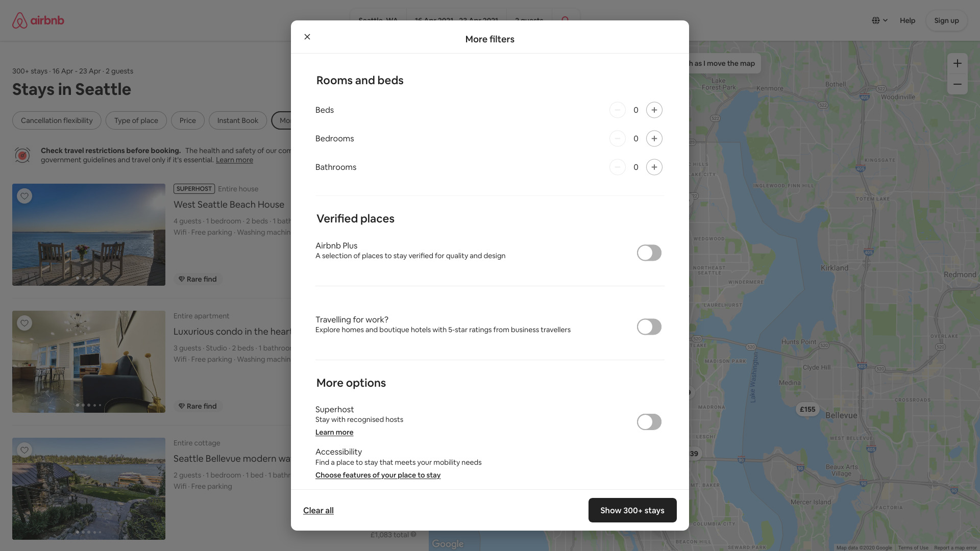Close the More filters dialog

[307, 37]
